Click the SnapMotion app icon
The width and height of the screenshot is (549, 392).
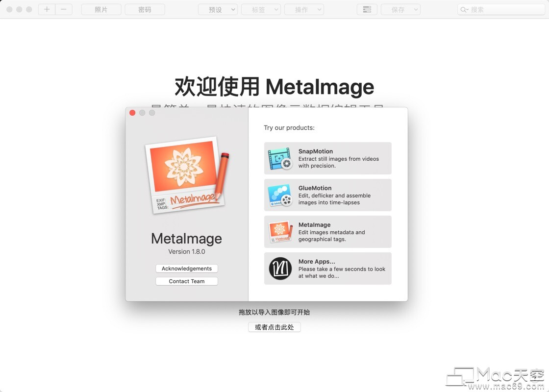pos(280,159)
